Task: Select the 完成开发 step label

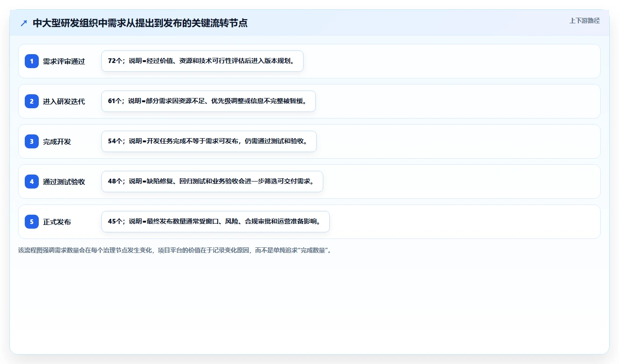Action: click(57, 142)
